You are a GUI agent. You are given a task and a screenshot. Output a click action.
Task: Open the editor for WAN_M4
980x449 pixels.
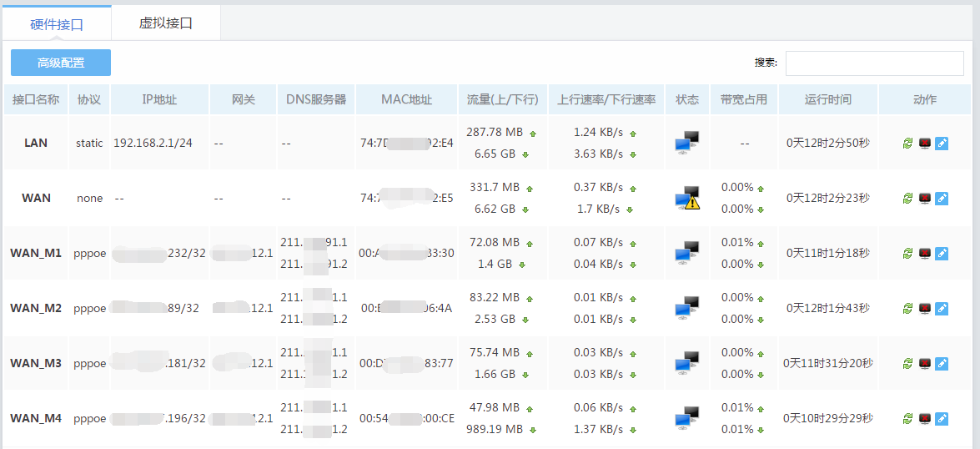point(942,418)
